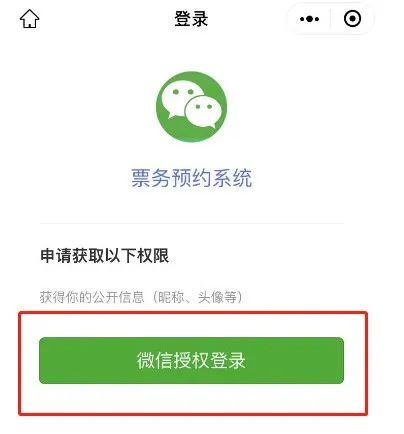Close the mini program via target icon

point(352,19)
